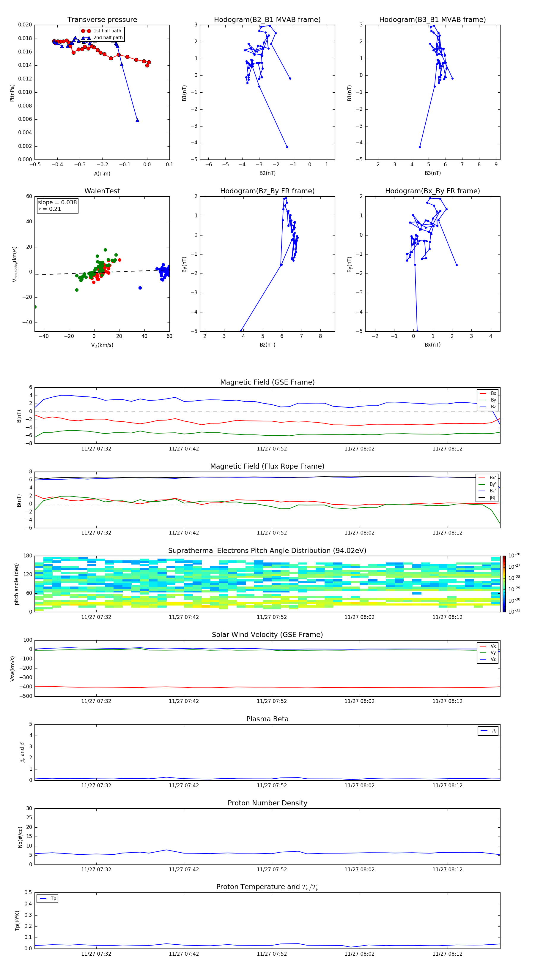Screen dimensions: 535x980
Task: Select the "2nd half path" legend entry
Action: pyautogui.click(x=102, y=38)
